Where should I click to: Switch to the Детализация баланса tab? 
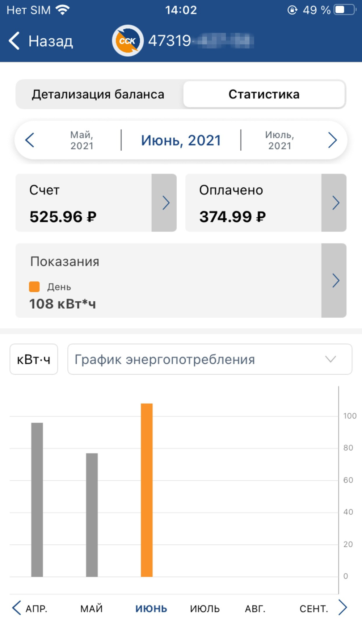pos(98,94)
